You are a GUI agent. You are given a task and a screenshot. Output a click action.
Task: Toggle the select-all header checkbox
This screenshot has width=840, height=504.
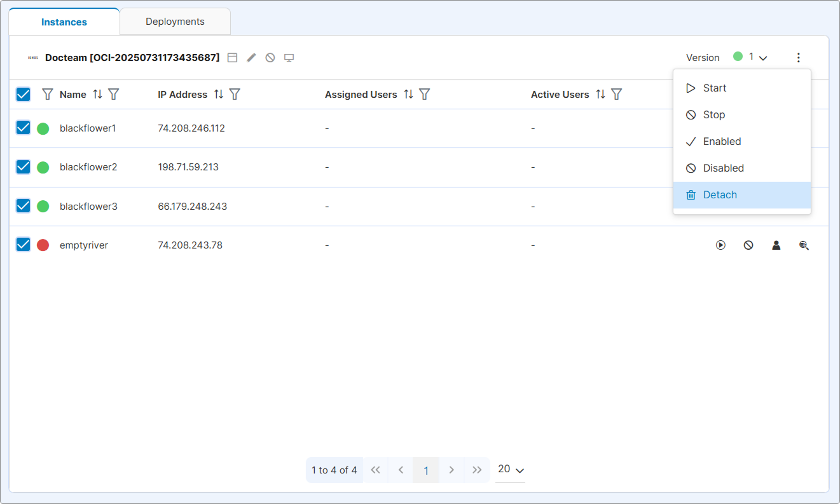coord(24,95)
